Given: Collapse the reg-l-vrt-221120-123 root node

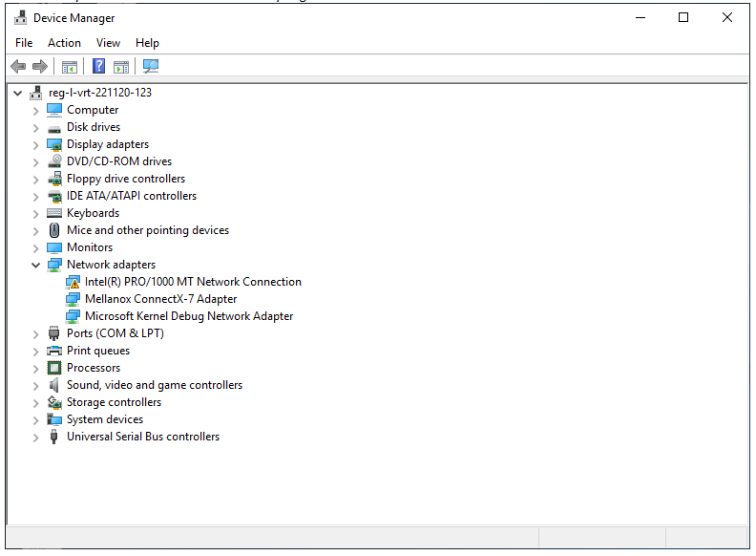Looking at the screenshot, I should (18, 93).
